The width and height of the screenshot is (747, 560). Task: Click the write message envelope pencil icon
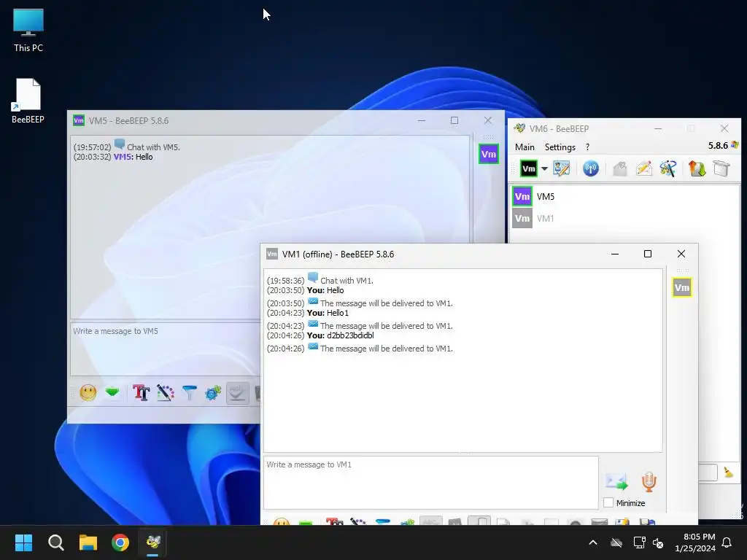tap(643, 168)
